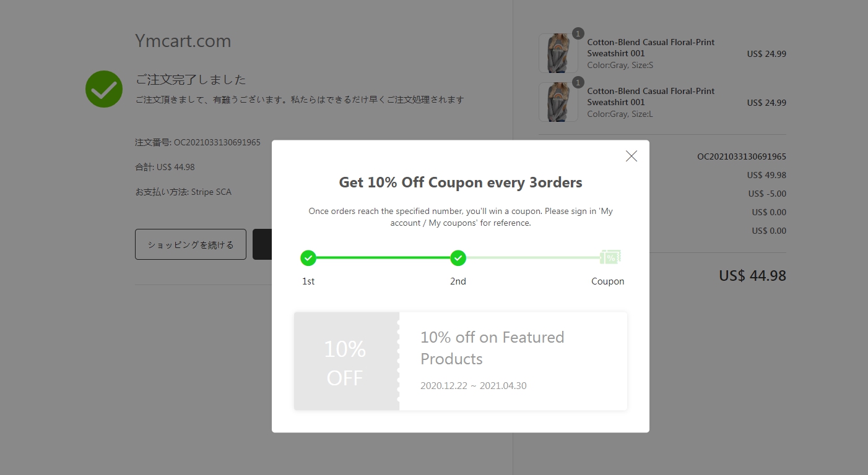Click quantity badge on Size:L sweatshirt
868x475 pixels.
[x=578, y=82]
